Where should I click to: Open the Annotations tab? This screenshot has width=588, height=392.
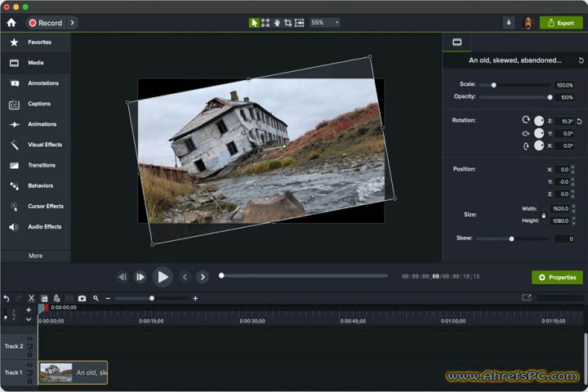[35, 83]
